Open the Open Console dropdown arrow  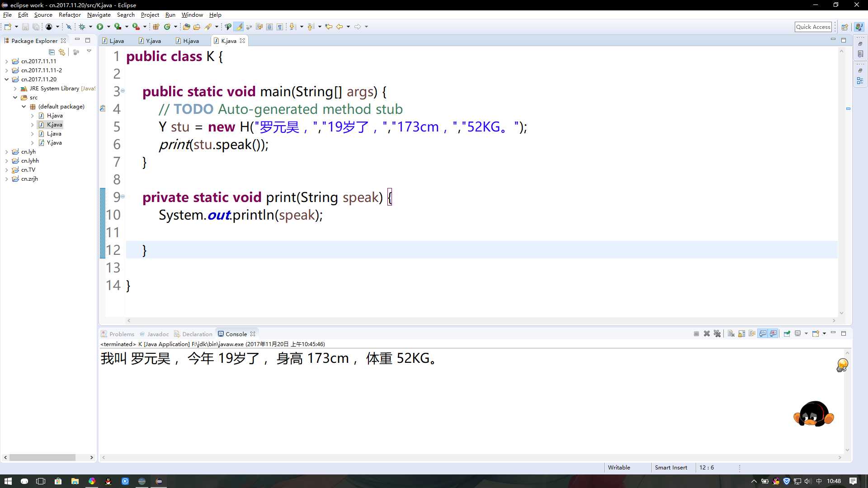(x=825, y=333)
